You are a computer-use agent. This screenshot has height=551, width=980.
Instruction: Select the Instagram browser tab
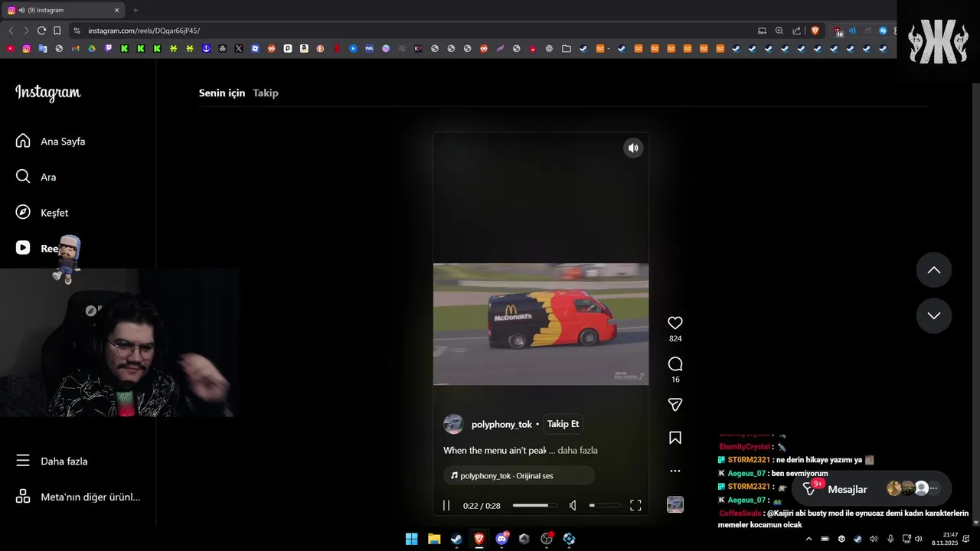click(x=63, y=10)
